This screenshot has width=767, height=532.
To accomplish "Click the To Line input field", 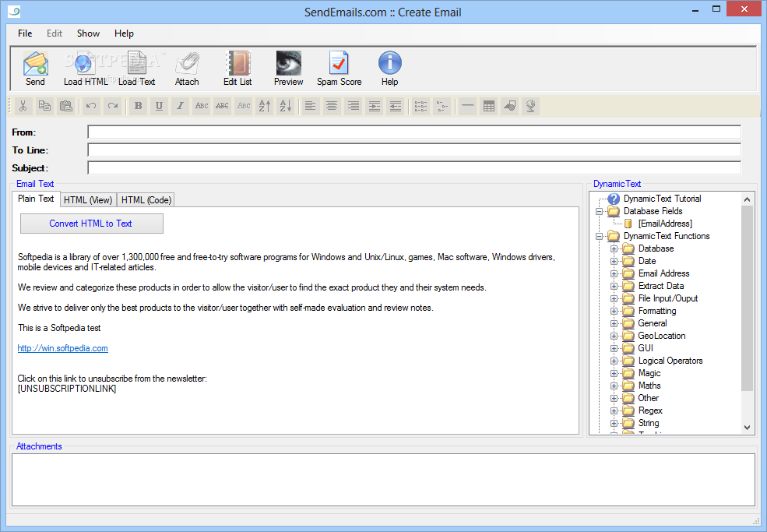I will pyautogui.click(x=414, y=150).
